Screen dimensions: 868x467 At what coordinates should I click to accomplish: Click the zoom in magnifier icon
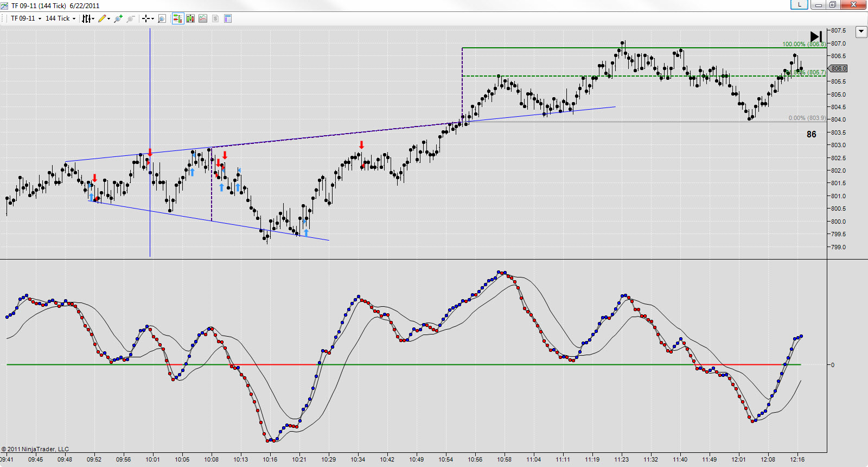118,18
